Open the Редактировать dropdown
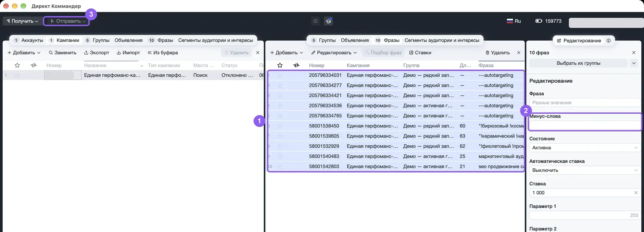The image size is (644, 232). pyautogui.click(x=334, y=52)
